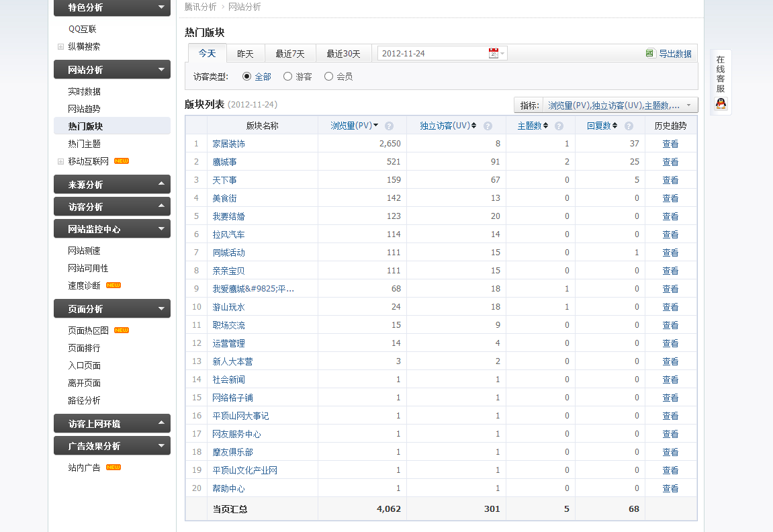Viewport: 773px width, 532px height.
Task: Click the Excel export icon
Action: pyautogui.click(x=650, y=53)
